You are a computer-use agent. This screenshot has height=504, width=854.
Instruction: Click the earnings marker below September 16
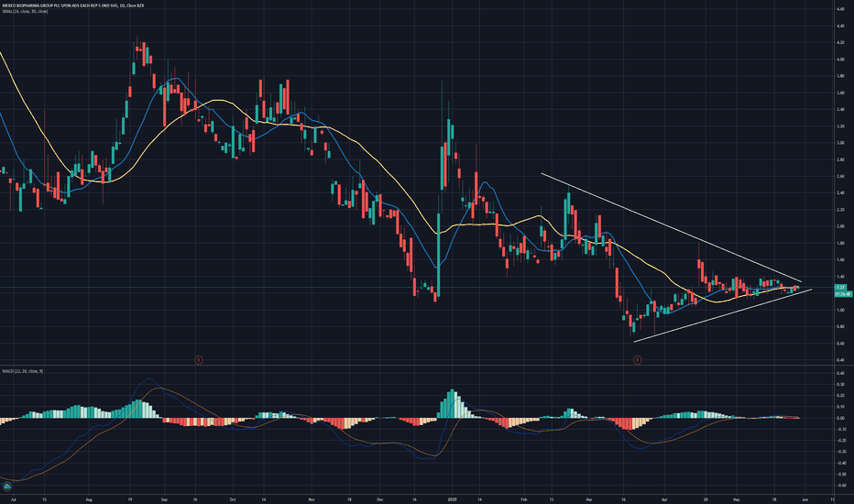click(x=199, y=359)
